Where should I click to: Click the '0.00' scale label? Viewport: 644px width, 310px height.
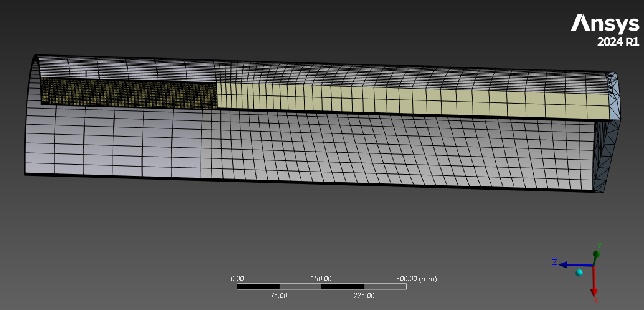237,279
